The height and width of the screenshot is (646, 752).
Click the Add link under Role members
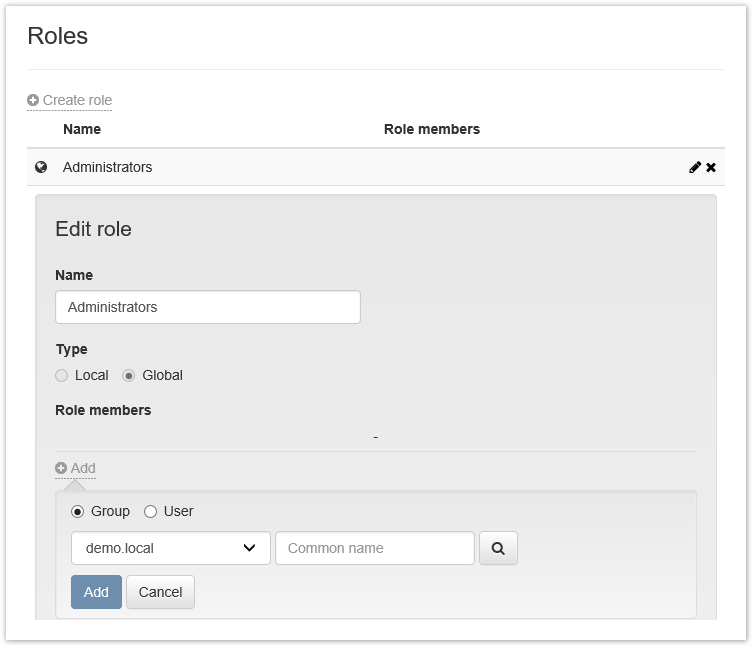83,468
